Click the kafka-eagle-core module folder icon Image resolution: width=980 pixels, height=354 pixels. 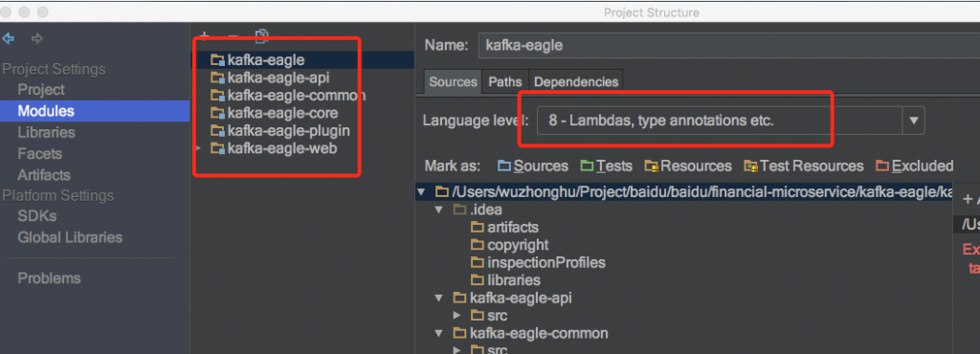click(217, 113)
